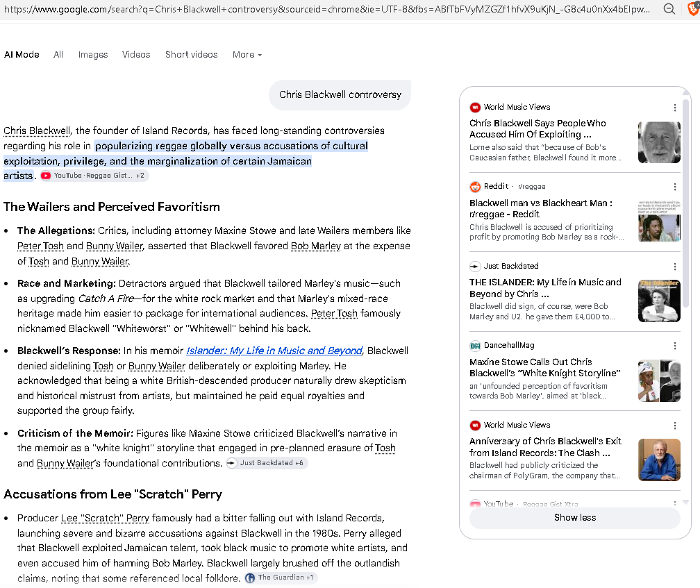The height and width of the screenshot is (588, 700).
Task: Switch to the Images tab
Action: point(93,54)
